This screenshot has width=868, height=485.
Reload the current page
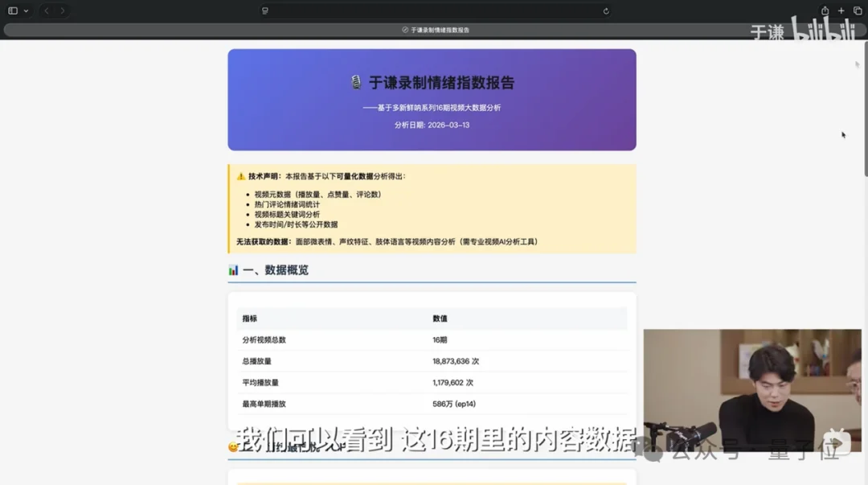click(605, 11)
